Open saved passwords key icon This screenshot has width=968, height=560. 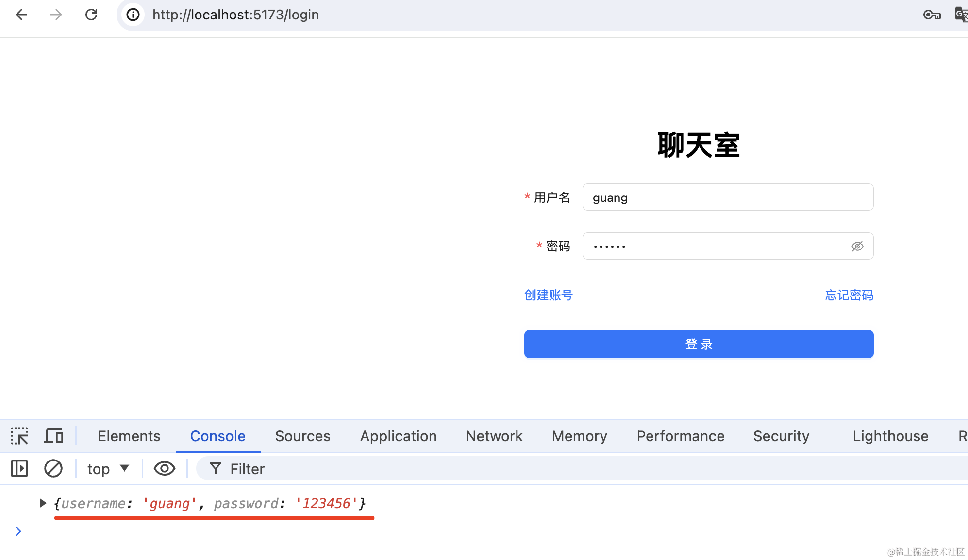click(x=932, y=15)
